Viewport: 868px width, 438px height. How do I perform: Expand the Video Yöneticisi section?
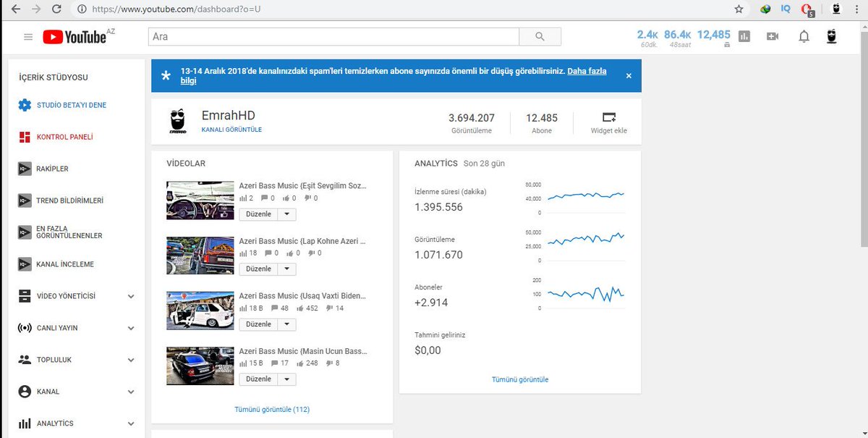point(131,296)
